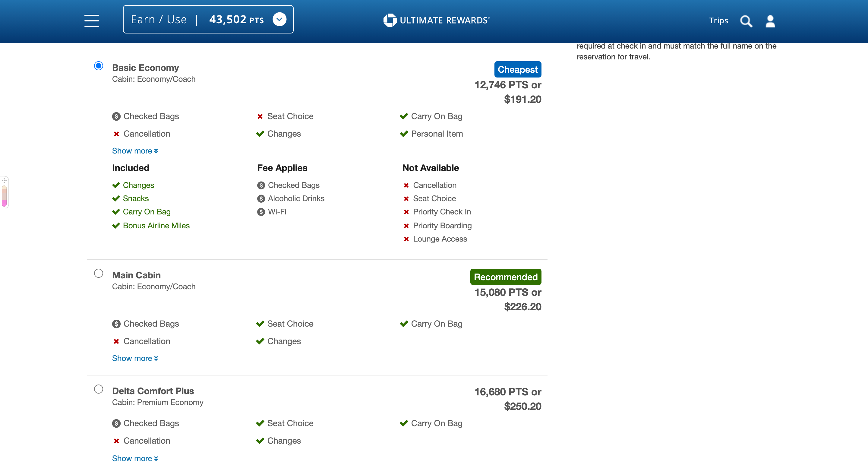Click the checkmark next to Bonus Airline Miles

click(x=116, y=226)
